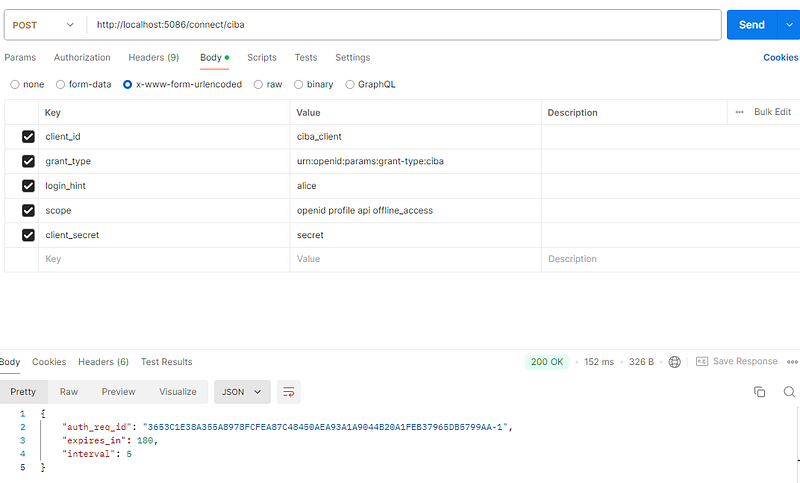Click the ciba_client value cell

(x=415, y=137)
